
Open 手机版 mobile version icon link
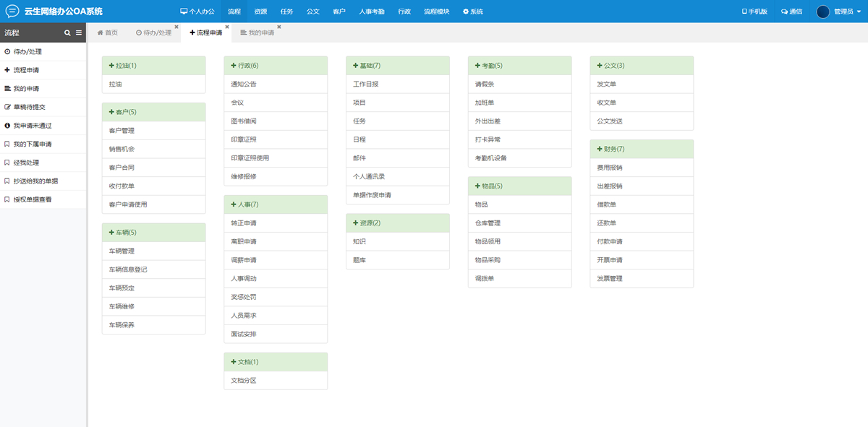pos(744,12)
